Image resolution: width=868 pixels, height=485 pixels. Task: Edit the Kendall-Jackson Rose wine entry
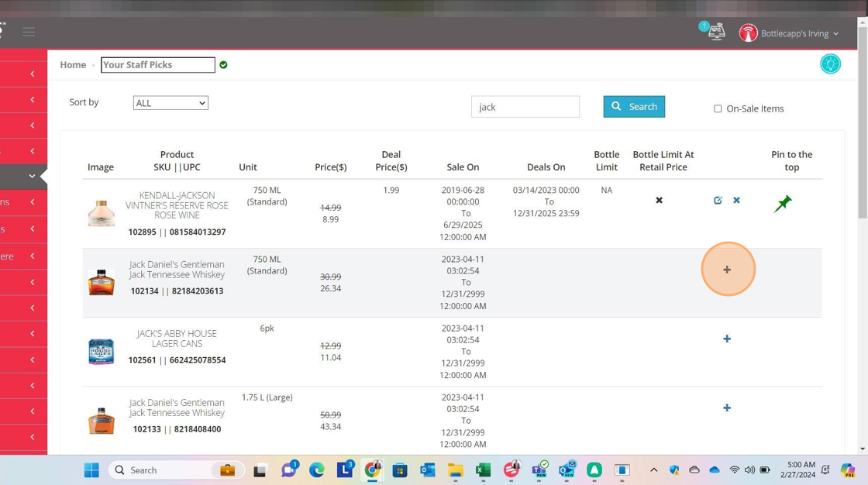(718, 200)
